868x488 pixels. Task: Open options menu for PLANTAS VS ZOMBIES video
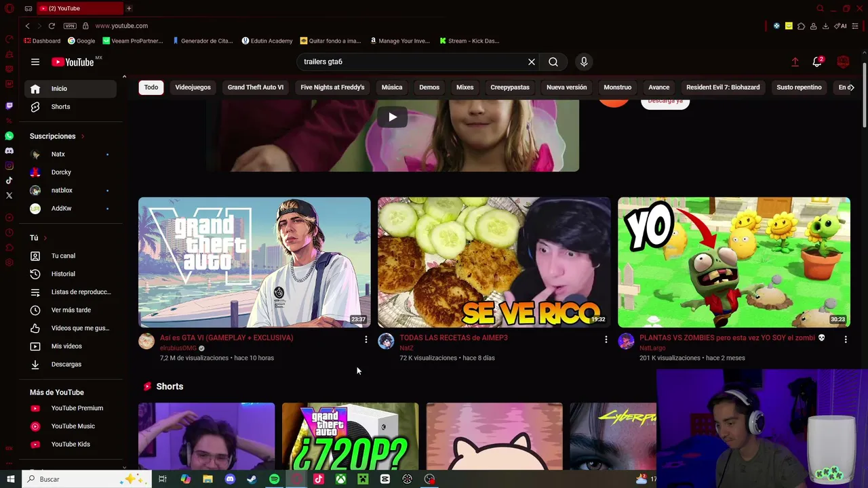pyautogui.click(x=846, y=340)
